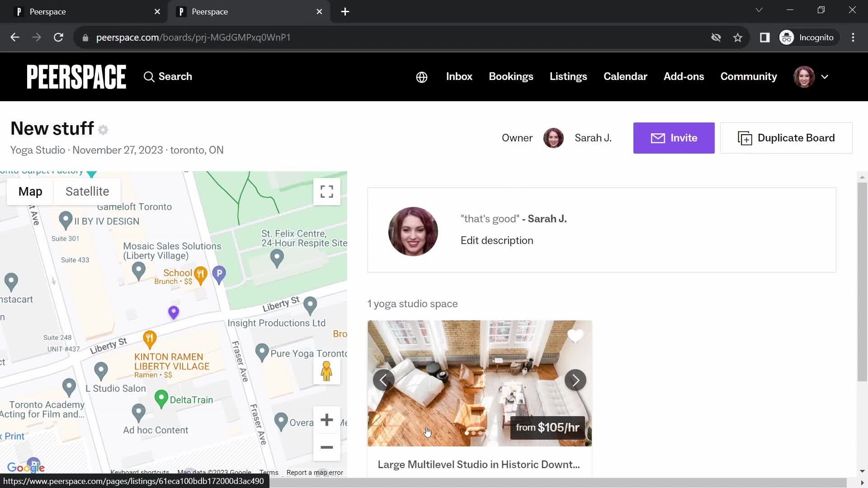Image resolution: width=868 pixels, height=488 pixels.
Task: Click the Invite button
Action: [x=674, y=138]
